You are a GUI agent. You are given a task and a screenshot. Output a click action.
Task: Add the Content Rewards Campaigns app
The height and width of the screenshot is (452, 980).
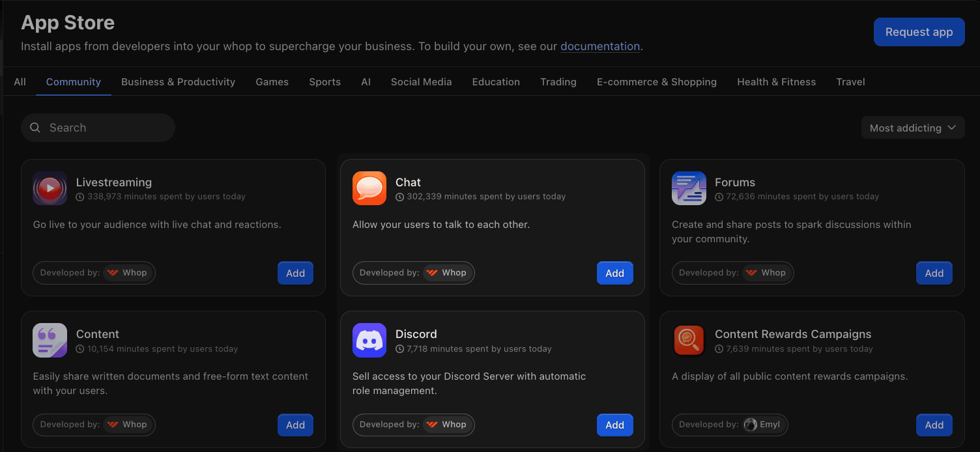pos(934,425)
